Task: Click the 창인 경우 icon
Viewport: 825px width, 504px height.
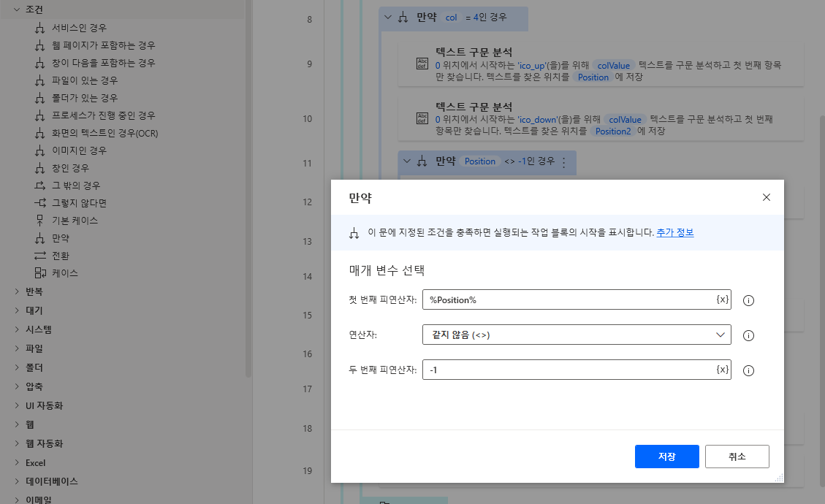Action: [40, 168]
